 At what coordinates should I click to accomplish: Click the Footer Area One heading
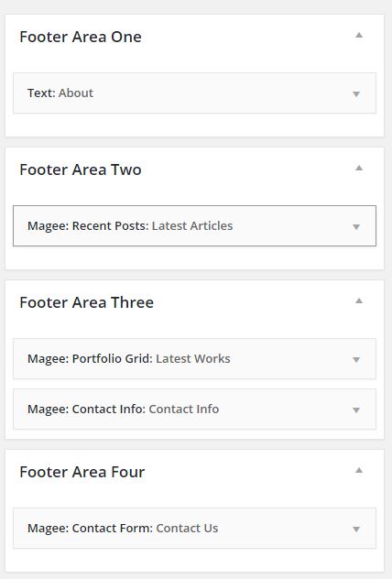pos(81,37)
